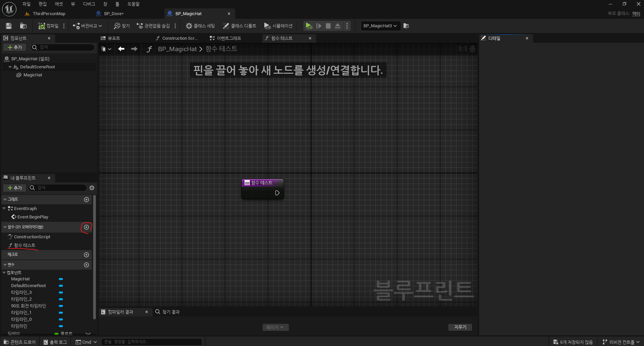Select BP_MagicHat (셀프) root item
644x346 pixels.
pos(30,59)
